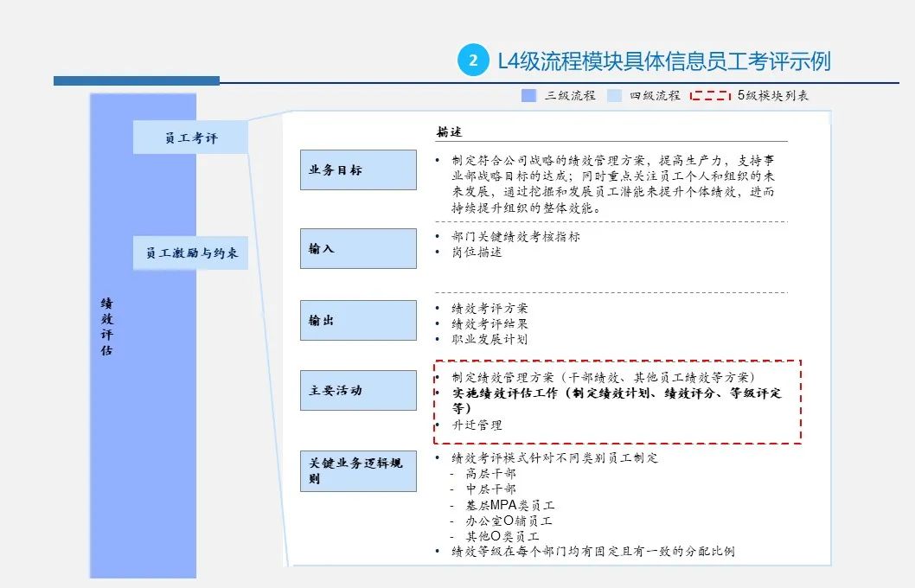Click the bold 实施绩效评估工作 activity line
The width and height of the screenshot is (915, 588).
617,400
